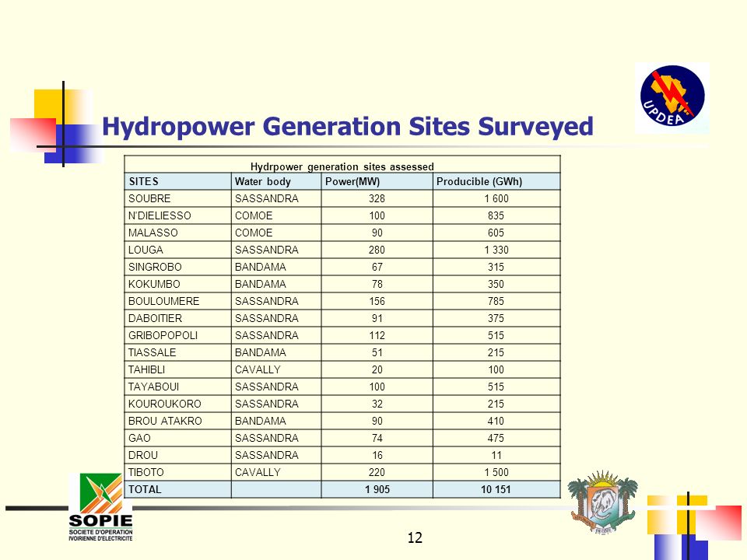Click KOUROUKORO's power value 32
This screenshot has height=560, width=747.
[x=377, y=404]
